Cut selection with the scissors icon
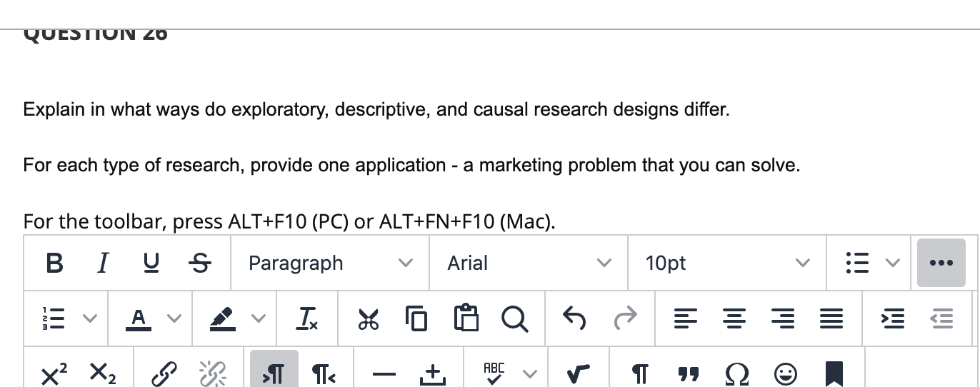 coord(369,319)
